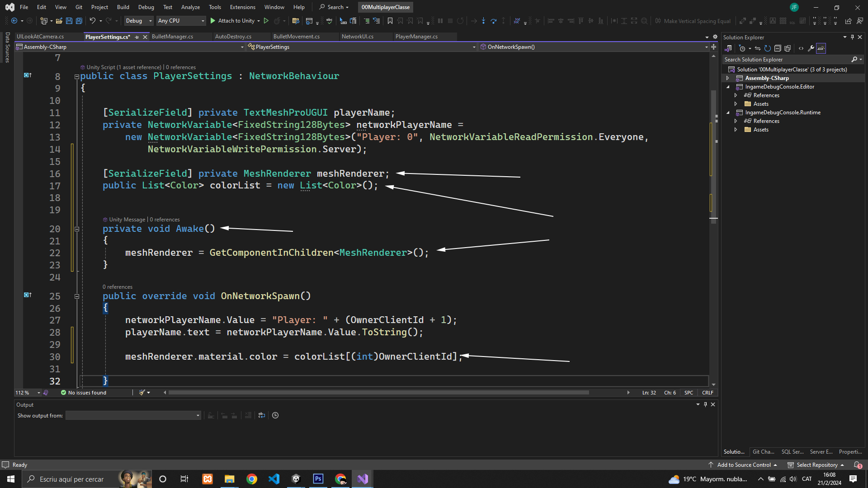868x488 pixels.
Task: Toggle Preview Selected Items in Solution Explorer
Action: coord(821,48)
